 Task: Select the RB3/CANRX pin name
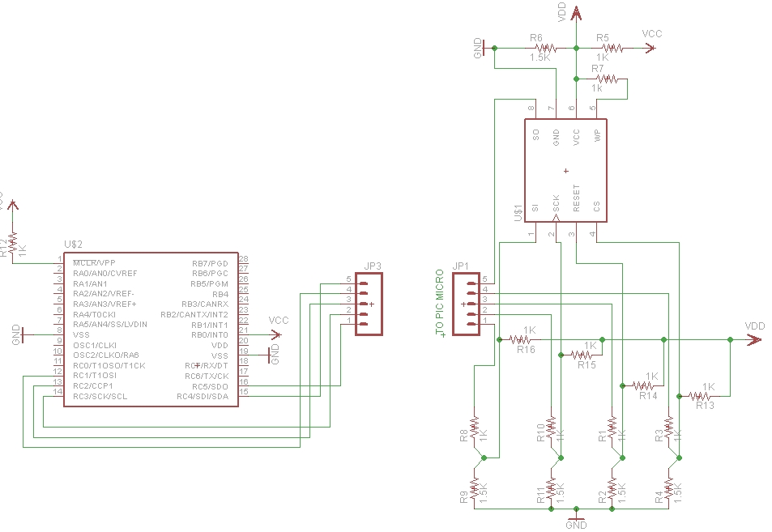(205, 304)
